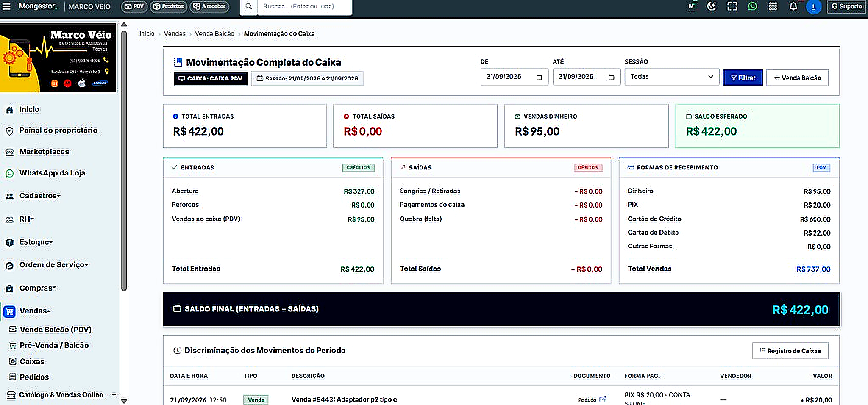Click the Cartão de Crédito R$ 600,00 value
The height and width of the screenshot is (405, 868).
[x=815, y=219]
